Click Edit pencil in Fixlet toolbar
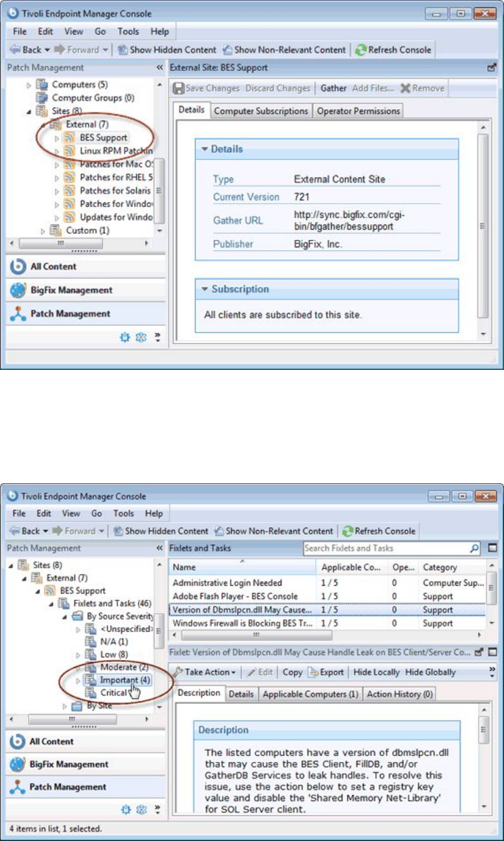 (x=259, y=672)
